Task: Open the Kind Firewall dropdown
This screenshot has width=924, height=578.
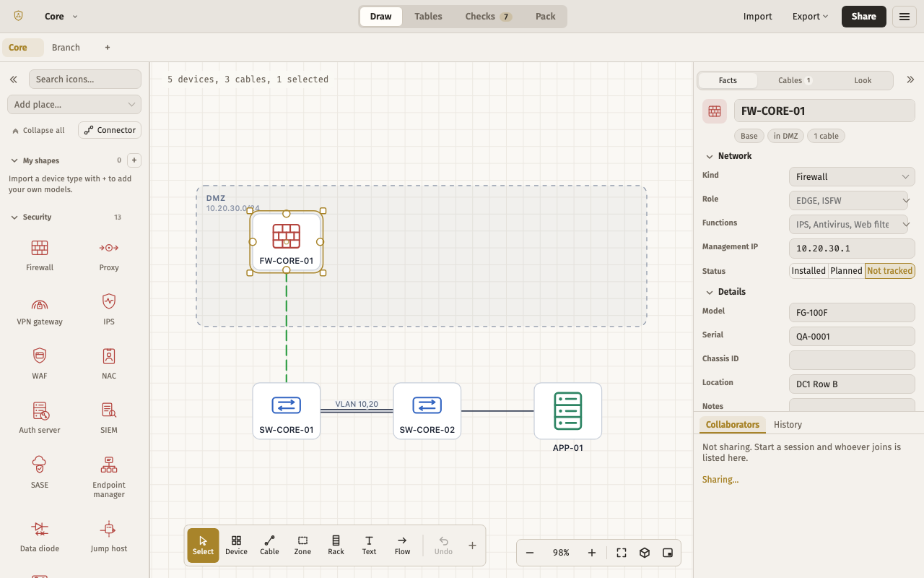Action: click(x=852, y=176)
